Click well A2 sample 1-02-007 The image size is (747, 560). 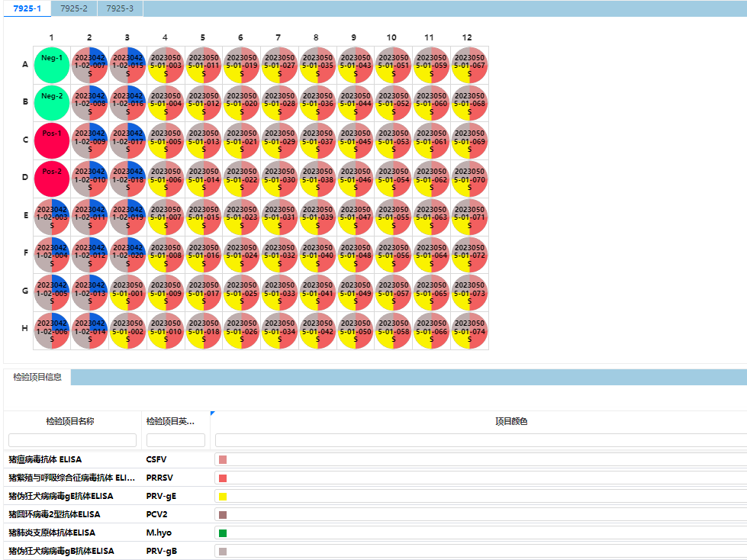pos(89,65)
